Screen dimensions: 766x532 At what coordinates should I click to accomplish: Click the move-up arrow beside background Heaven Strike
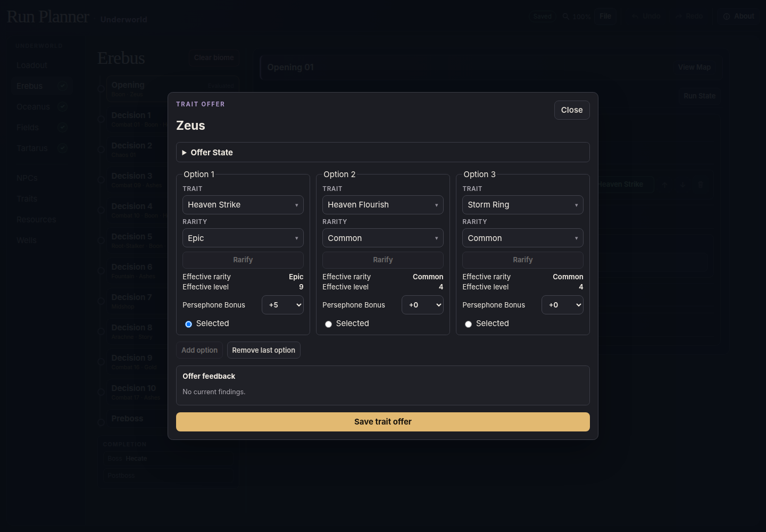(x=664, y=185)
